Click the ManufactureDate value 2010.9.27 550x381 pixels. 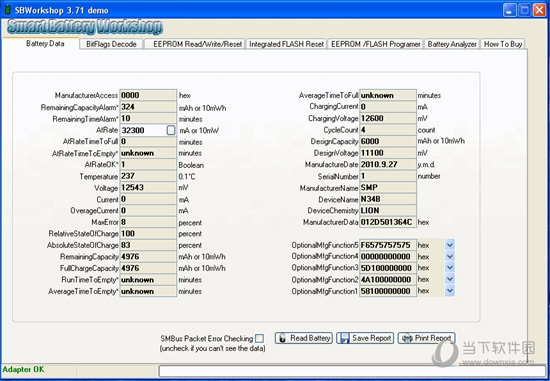(x=388, y=165)
